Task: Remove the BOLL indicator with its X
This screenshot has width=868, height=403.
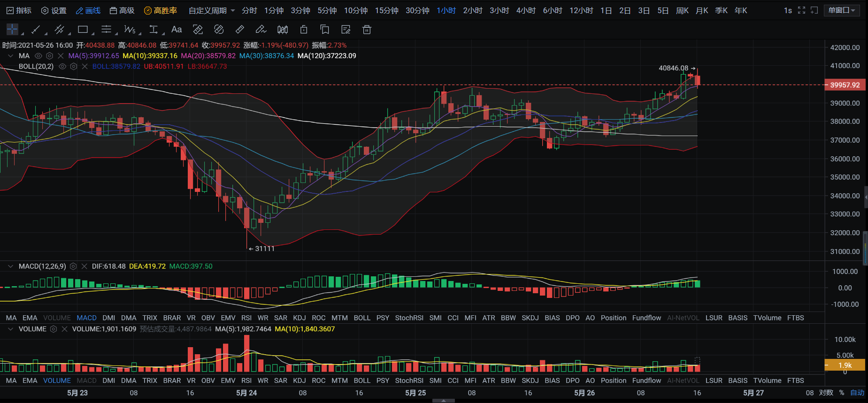Action: [x=85, y=67]
